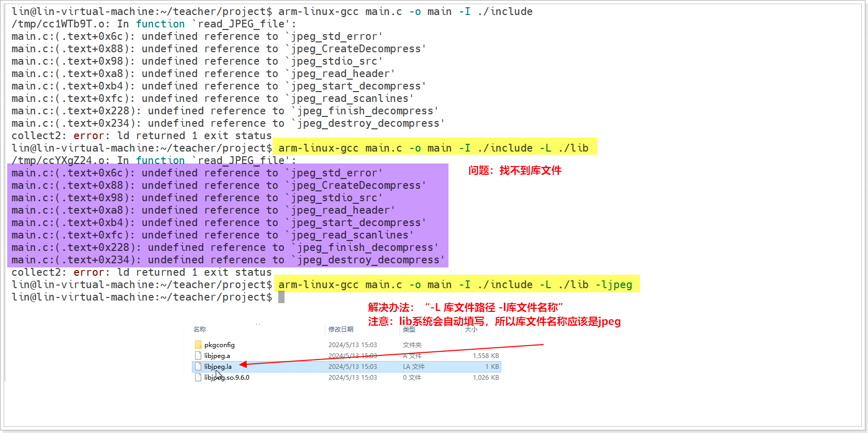Click the 0 文件 type cell
Viewport: 868px width, 433px height.
[412, 377]
